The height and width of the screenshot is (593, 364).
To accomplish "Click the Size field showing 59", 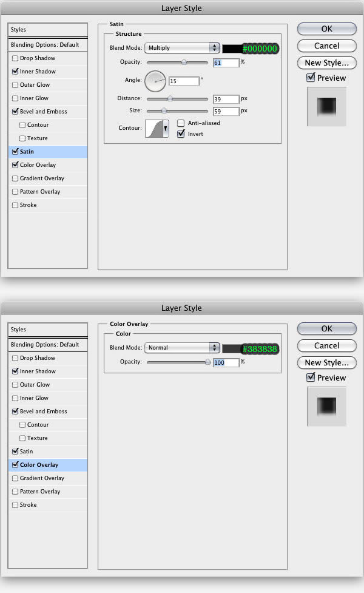I will pyautogui.click(x=226, y=111).
